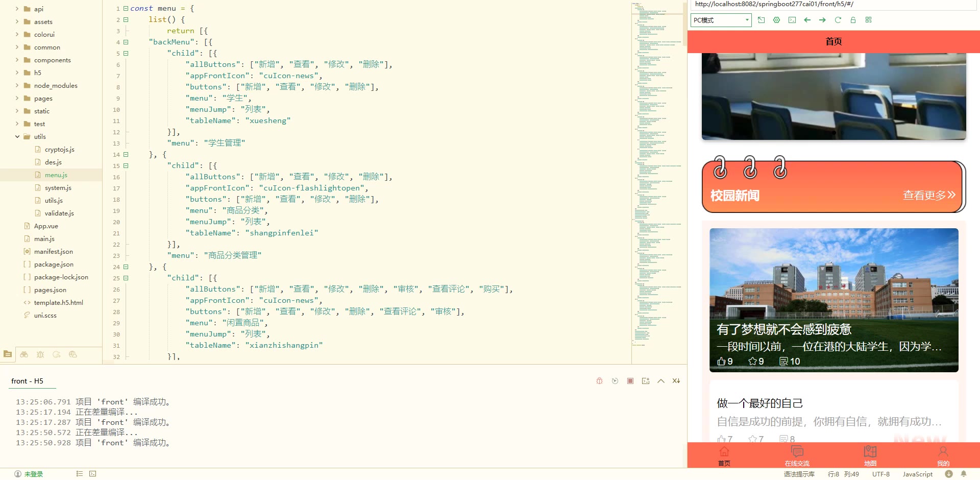980x480 pixels.
Task: Select the project explorer sidebar icon
Action: pyautogui.click(x=8, y=354)
